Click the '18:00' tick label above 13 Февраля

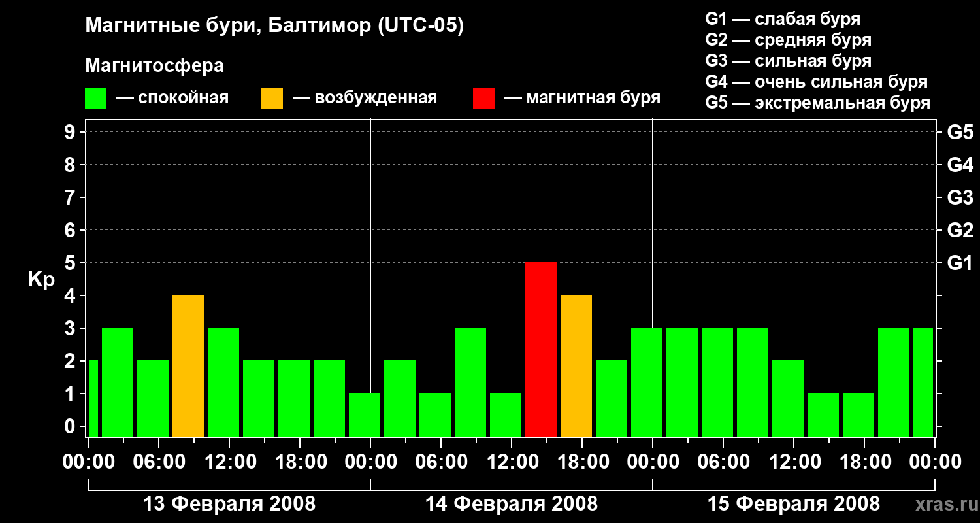pyautogui.click(x=300, y=462)
